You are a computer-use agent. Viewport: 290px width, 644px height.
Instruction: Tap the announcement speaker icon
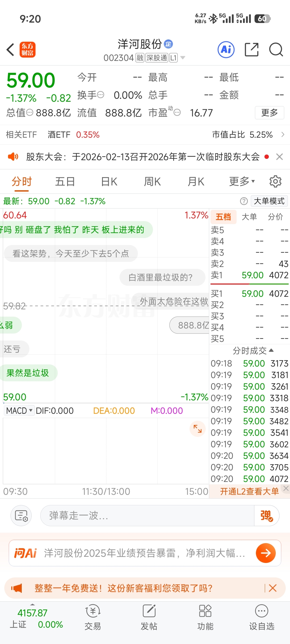(x=13, y=156)
